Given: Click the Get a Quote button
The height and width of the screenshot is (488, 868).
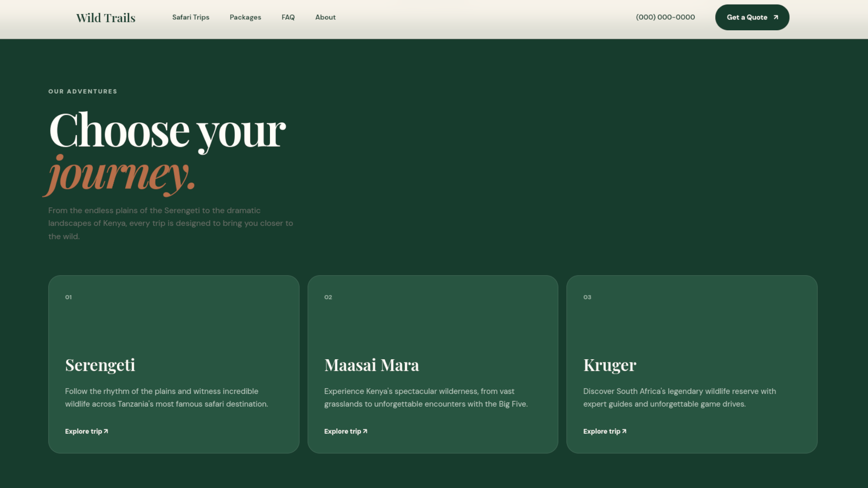Looking at the screenshot, I should click(752, 17).
